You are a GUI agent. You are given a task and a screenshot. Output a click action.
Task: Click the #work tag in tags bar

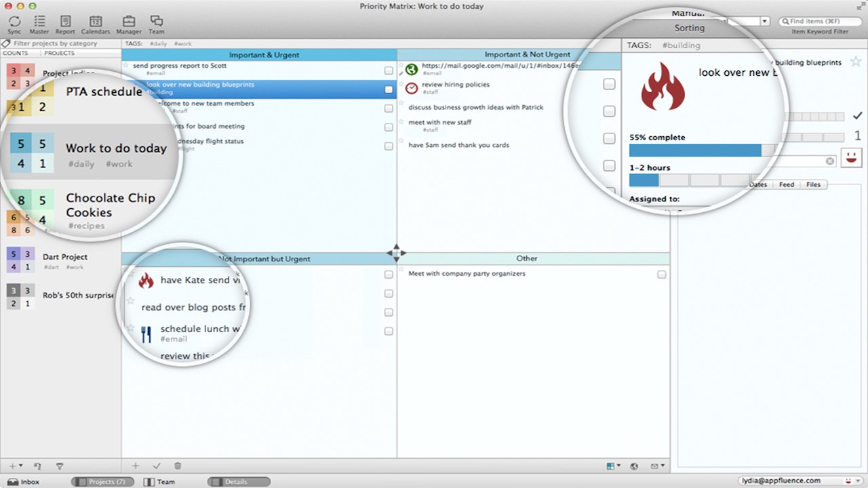pyautogui.click(x=183, y=43)
